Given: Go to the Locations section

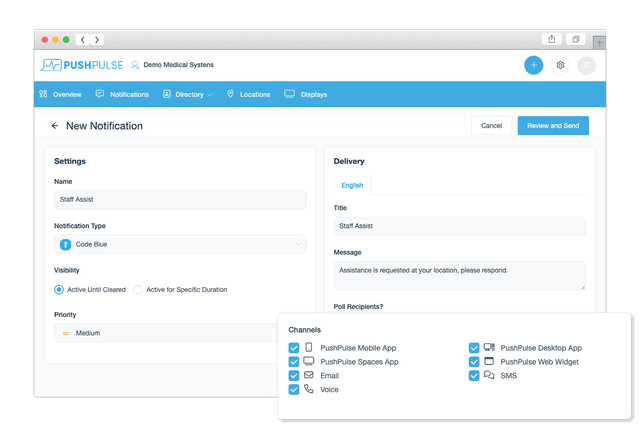Looking at the screenshot, I should click(249, 95).
